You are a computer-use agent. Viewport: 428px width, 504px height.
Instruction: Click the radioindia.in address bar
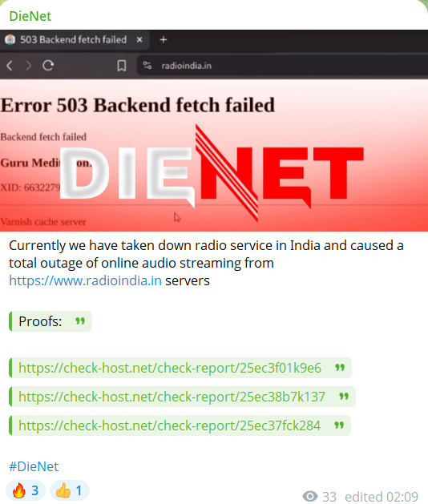pos(282,66)
